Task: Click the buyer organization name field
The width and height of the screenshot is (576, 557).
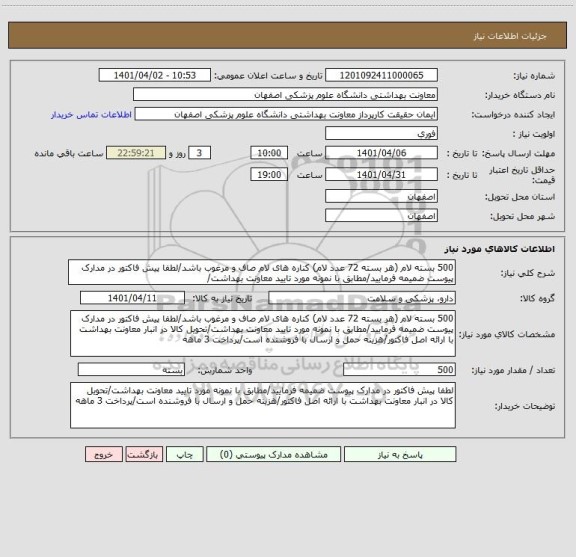Action: (285, 95)
